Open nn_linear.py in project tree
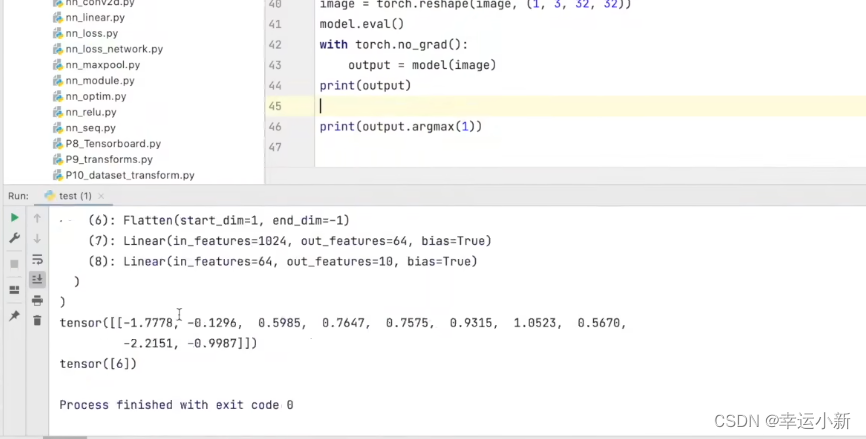The width and height of the screenshot is (866, 439). pyautogui.click(x=95, y=18)
